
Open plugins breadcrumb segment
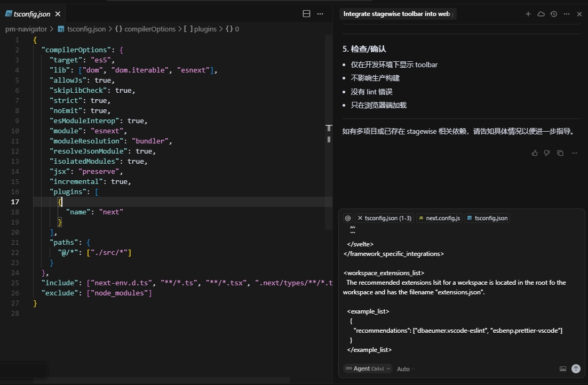(200, 29)
